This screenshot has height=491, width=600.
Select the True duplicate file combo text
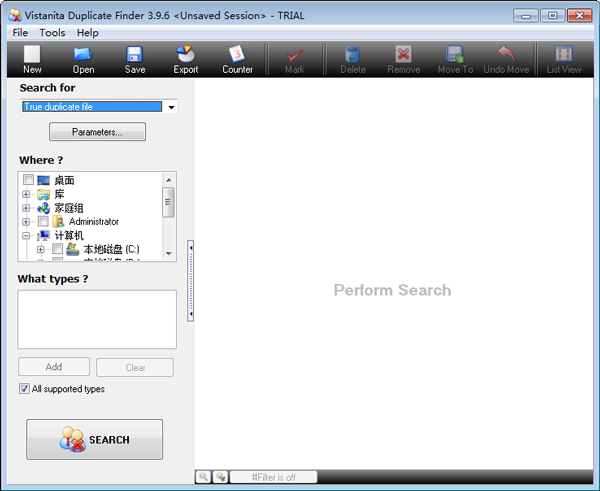(92, 107)
